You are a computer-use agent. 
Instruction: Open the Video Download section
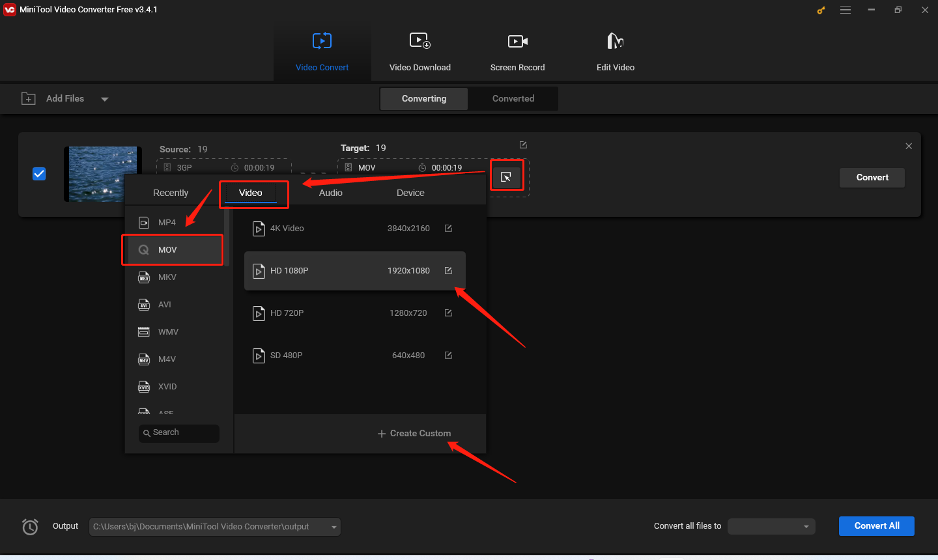(x=420, y=53)
